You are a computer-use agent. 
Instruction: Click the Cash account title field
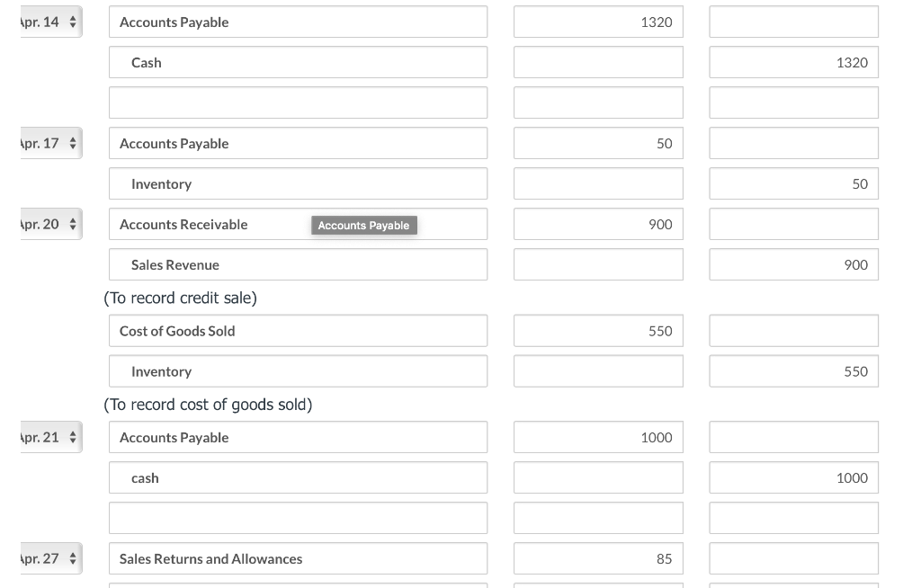(298, 62)
